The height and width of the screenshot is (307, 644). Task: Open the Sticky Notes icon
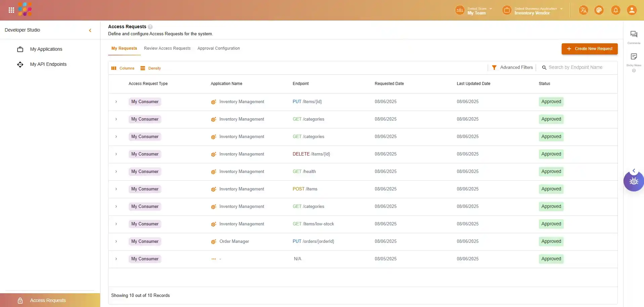click(x=634, y=56)
